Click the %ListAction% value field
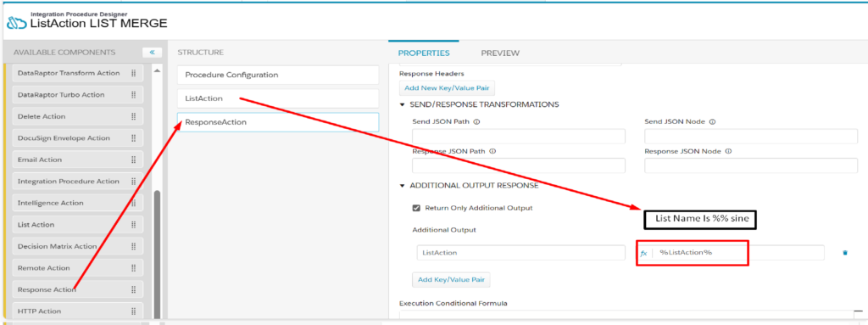The width and height of the screenshot is (868, 325). (x=738, y=253)
